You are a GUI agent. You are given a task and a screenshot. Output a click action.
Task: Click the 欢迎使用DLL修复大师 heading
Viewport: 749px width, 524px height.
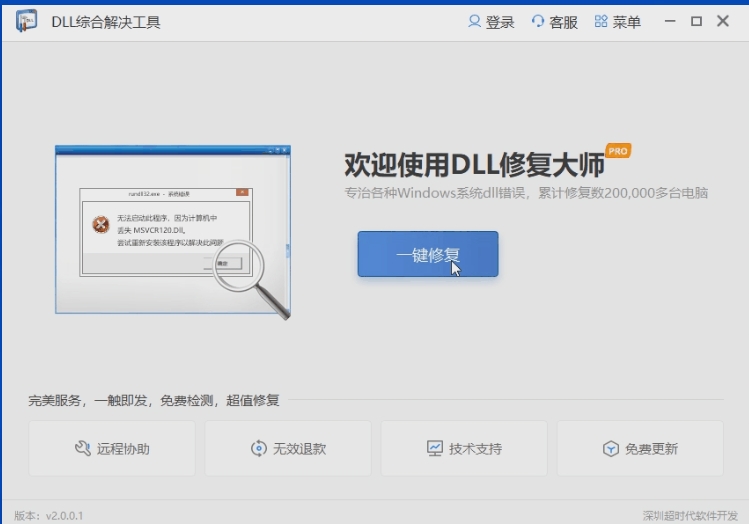click(475, 165)
